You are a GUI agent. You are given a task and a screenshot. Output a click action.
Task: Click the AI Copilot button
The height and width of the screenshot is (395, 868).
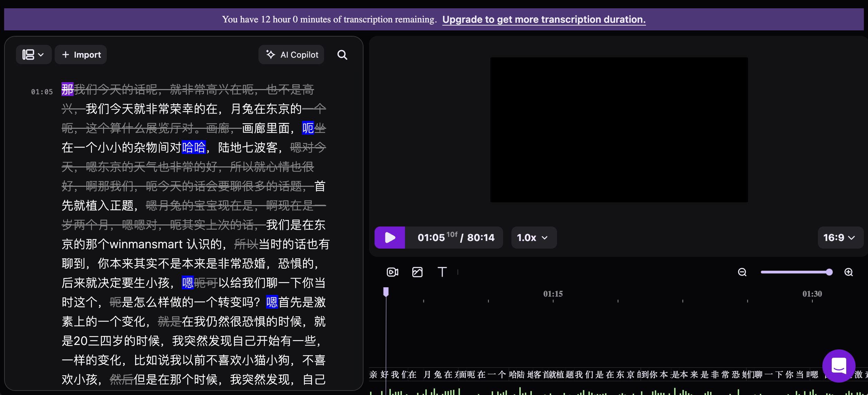click(x=291, y=55)
